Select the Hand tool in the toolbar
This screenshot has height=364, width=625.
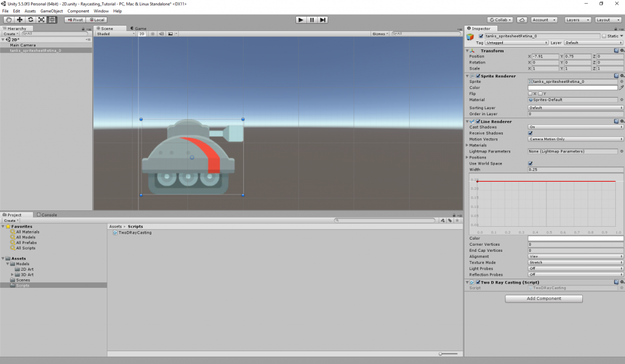pos(9,20)
